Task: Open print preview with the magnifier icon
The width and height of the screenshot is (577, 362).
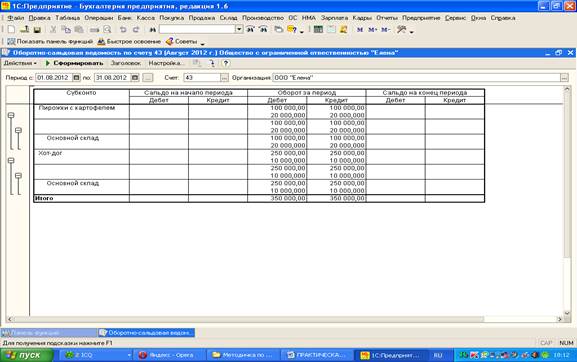Action: (107, 30)
